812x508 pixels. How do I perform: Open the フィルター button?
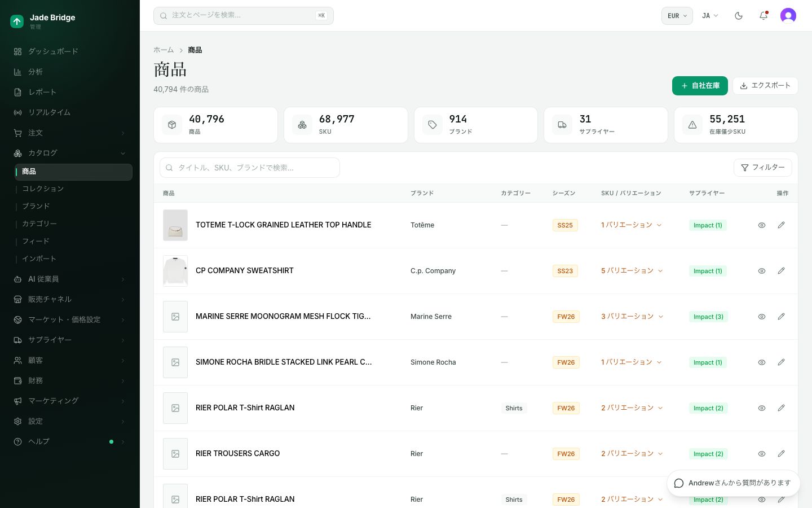(762, 168)
